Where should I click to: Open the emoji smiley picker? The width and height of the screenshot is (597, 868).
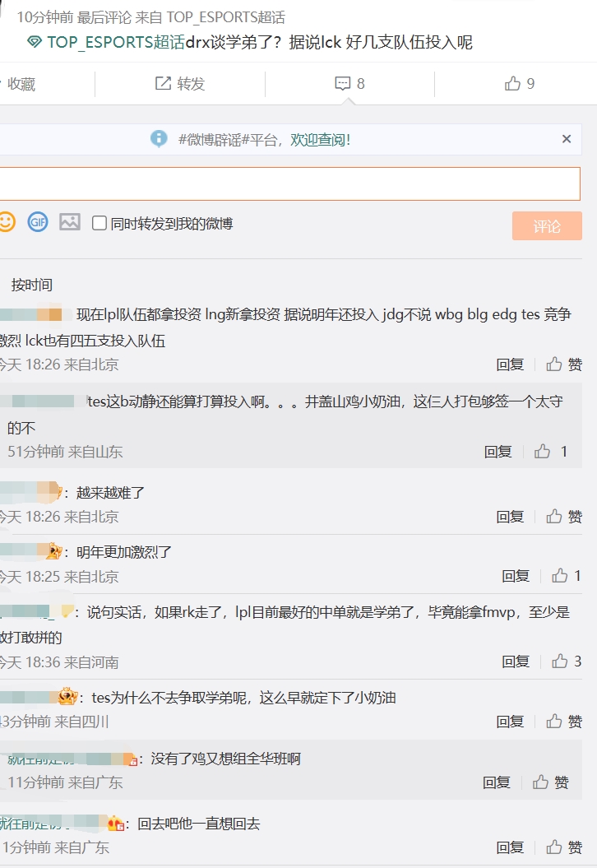coord(7,222)
